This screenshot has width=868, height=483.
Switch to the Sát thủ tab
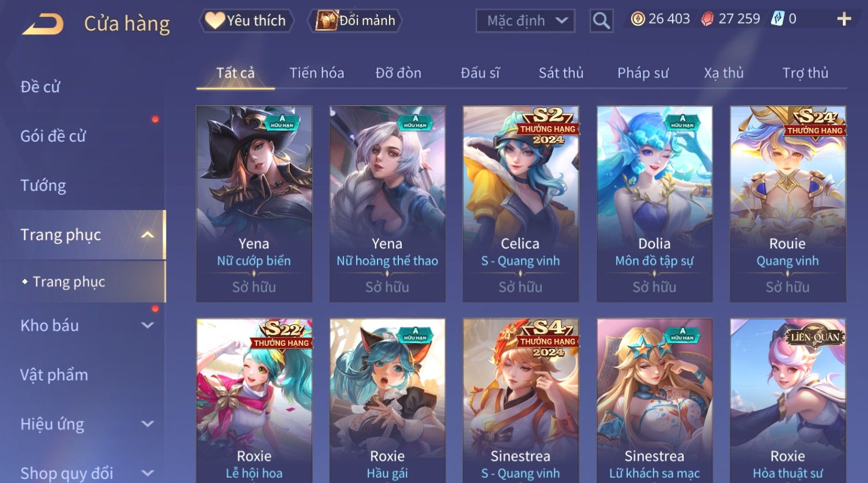tap(561, 73)
